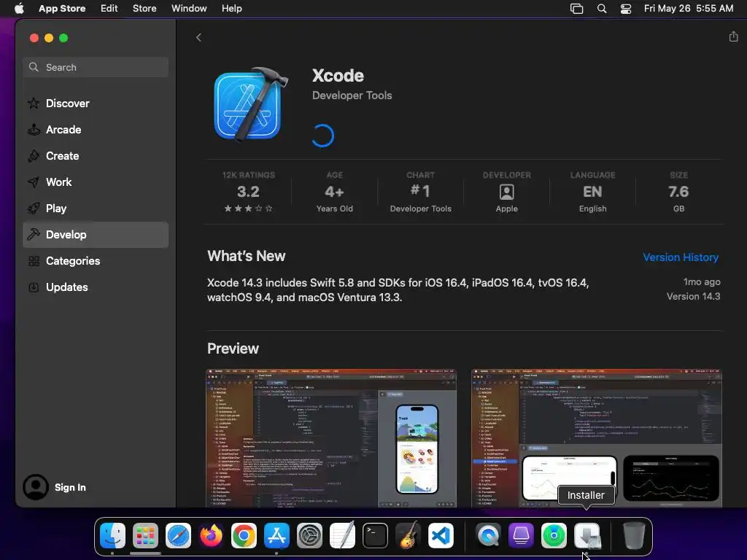
Task: Click the App Store dock icon
Action: (276, 536)
